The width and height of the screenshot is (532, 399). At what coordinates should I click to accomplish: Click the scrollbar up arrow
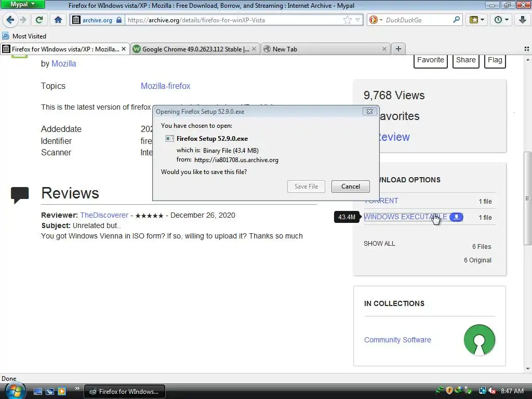[527, 60]
